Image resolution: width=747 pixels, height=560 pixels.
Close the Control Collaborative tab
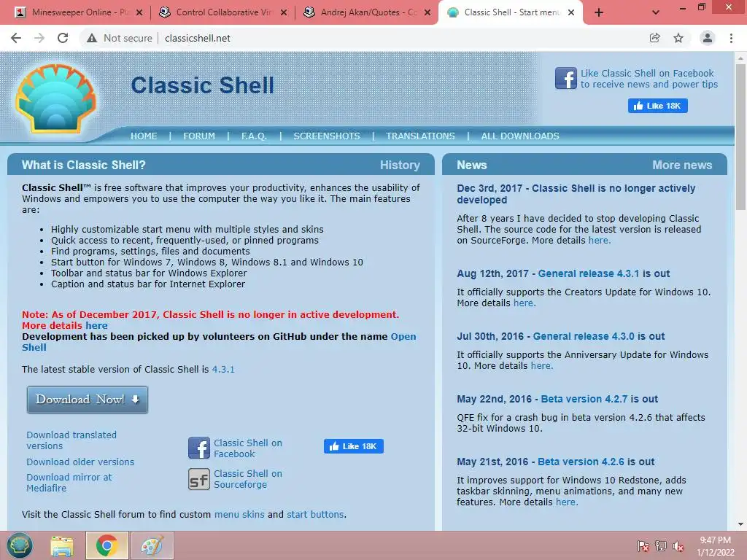tap(284, 12)
